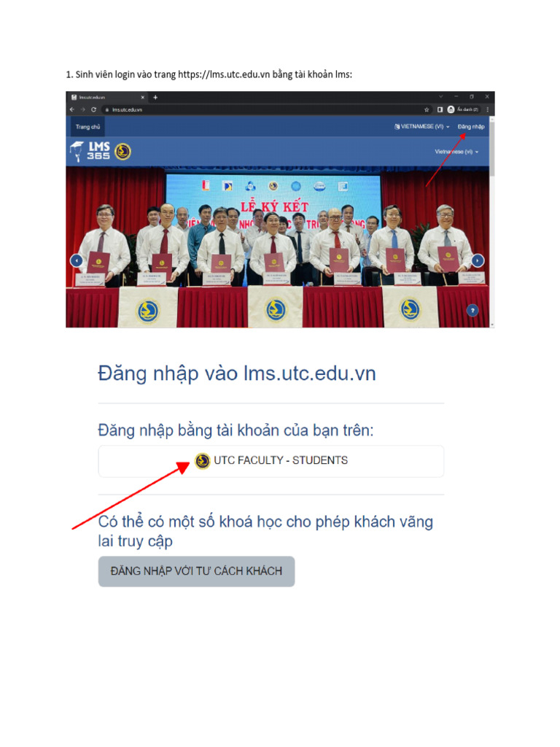Image resolution: width=560 pixels, height=747 pixels.
Task: Click the browser back arrow
Action: pyautogui.click(x=72, y=109)
